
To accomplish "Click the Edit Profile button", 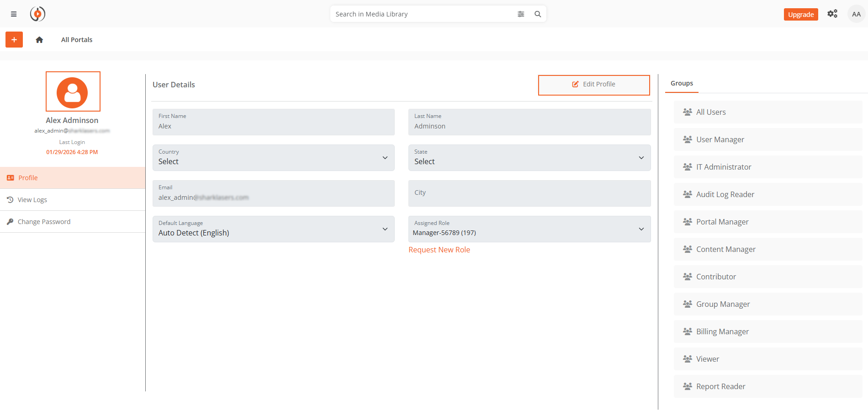I will (x=594, y=85).
